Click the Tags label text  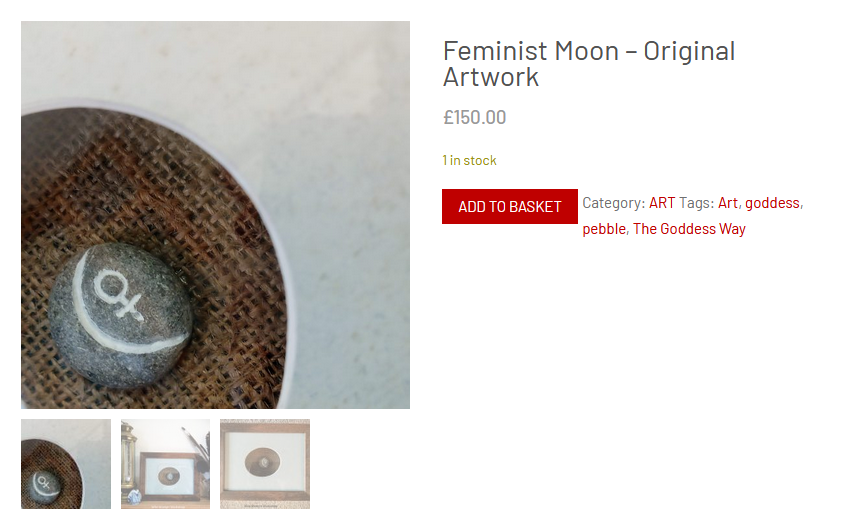point(696,203)
